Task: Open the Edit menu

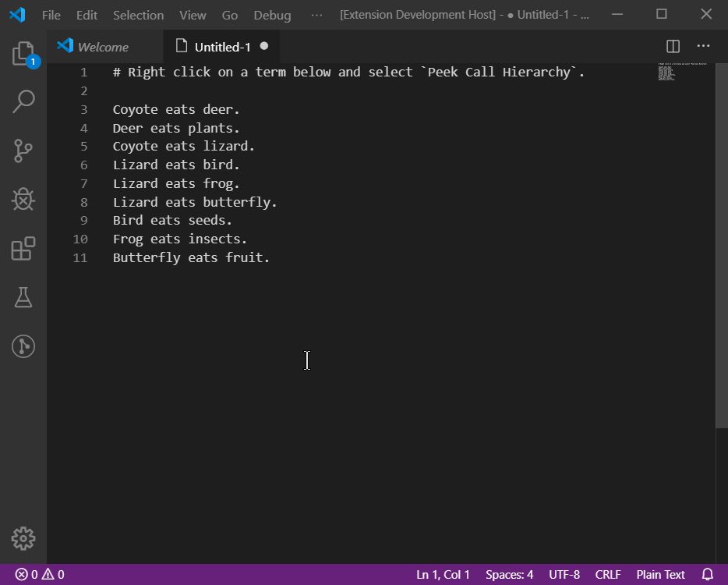Action: click(87, 15)
